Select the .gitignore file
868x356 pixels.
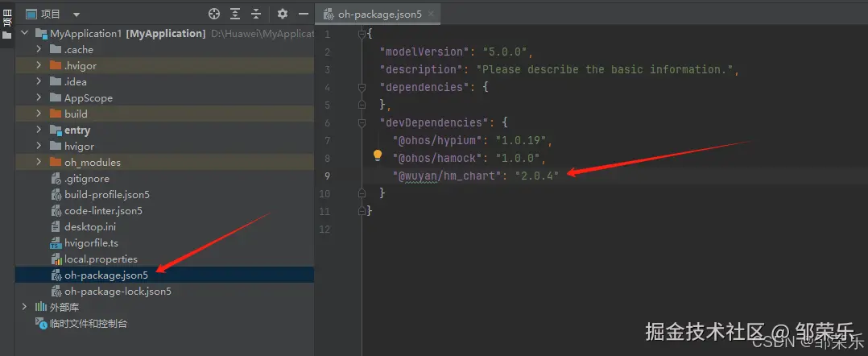tap(87, 178)
